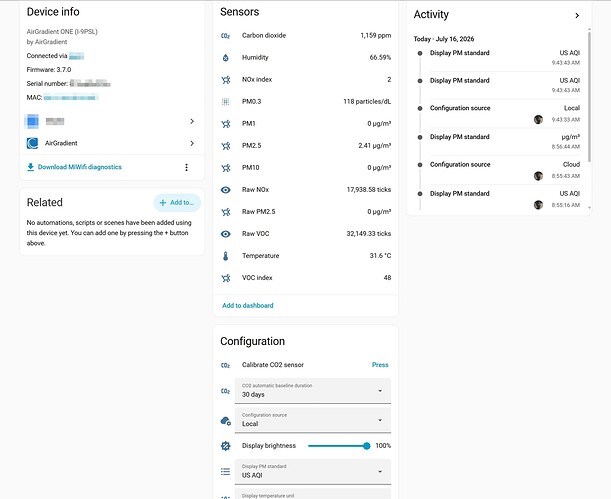611x499 pixels.
Task: Click the Raw VOC eye icon
Action: pyautogui.click(x=225, y=234)
